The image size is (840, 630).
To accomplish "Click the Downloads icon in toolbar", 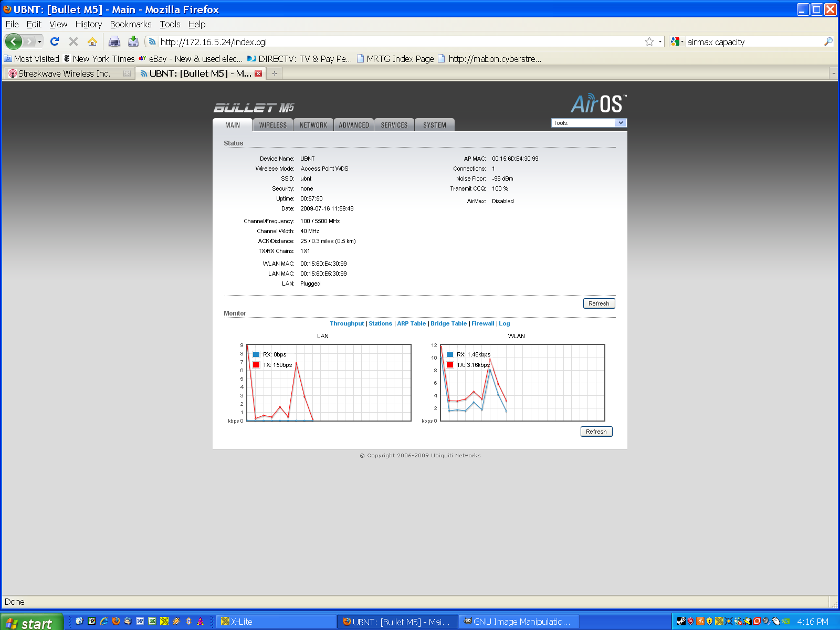I will 133,41.
